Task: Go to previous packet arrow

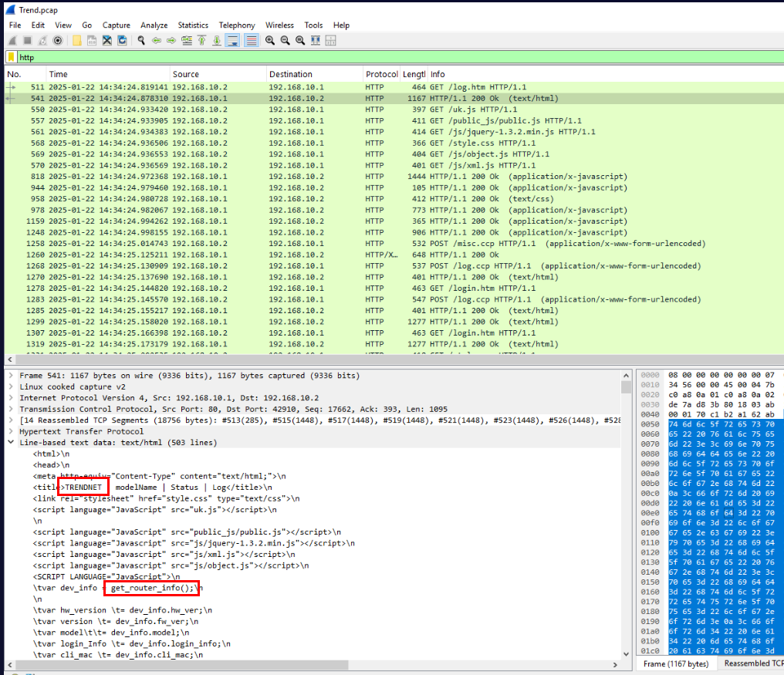Action: point(157,40)
